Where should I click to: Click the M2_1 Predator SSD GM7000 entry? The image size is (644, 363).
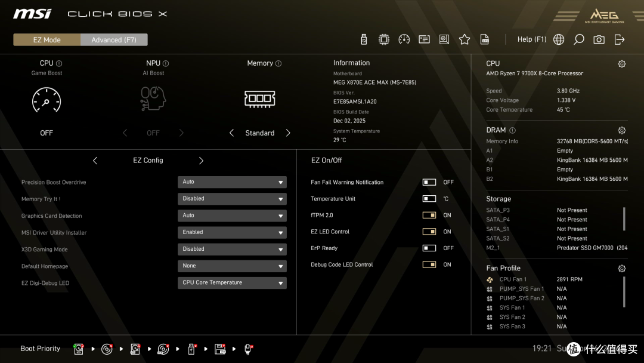(x=557, y=248)
